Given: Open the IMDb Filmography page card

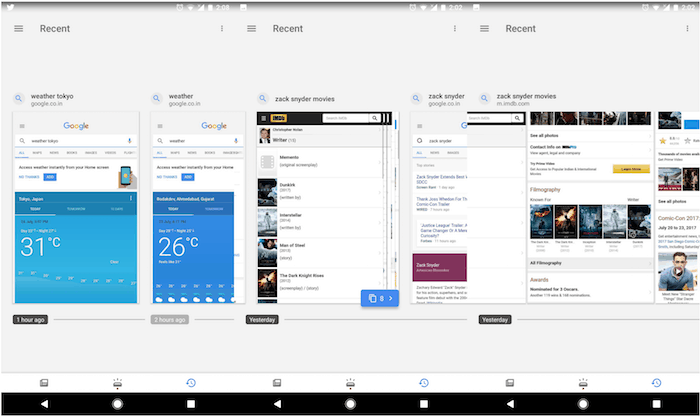Looking at the screenshot, I should 590,208.
